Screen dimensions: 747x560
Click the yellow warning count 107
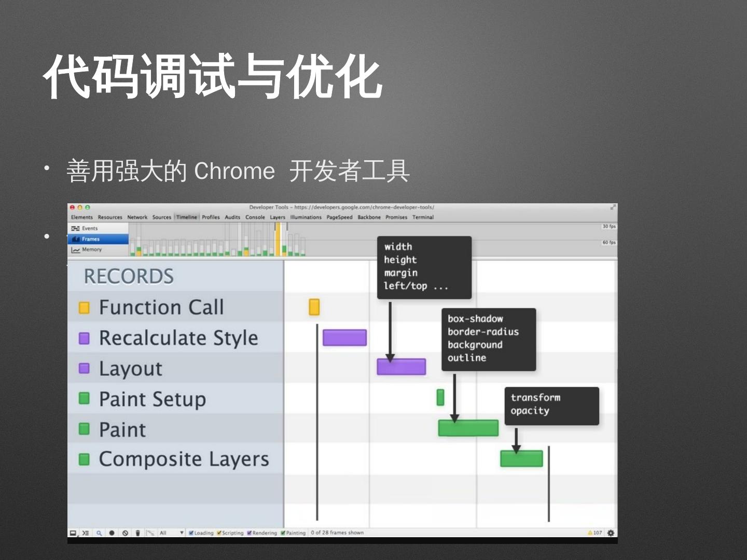[x=595, y=533]
